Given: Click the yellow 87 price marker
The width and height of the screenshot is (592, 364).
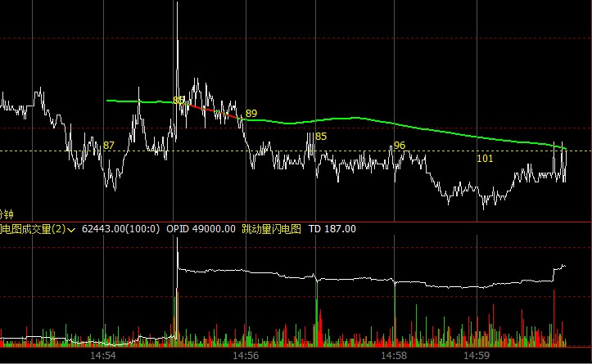Looking at the screenshot, I should (x=109, y=146).
